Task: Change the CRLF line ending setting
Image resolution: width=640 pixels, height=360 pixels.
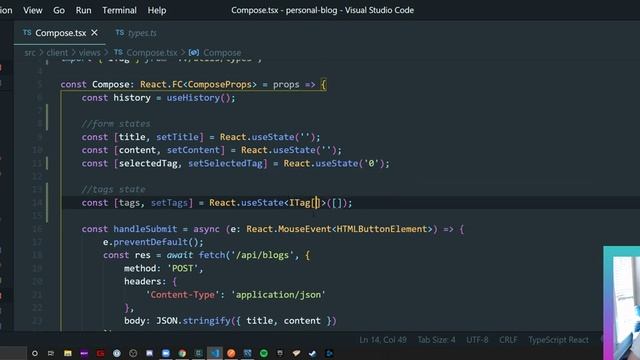Action: point(508,340)
